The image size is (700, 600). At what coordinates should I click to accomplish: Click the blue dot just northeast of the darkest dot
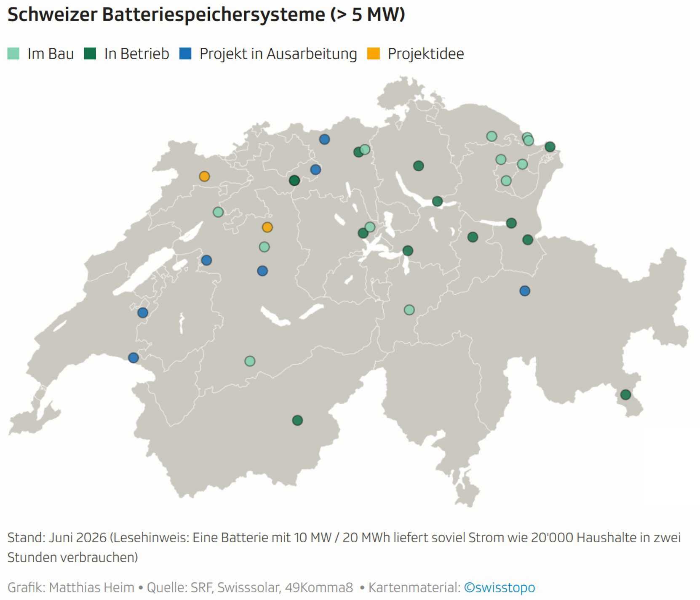[315, 170]
